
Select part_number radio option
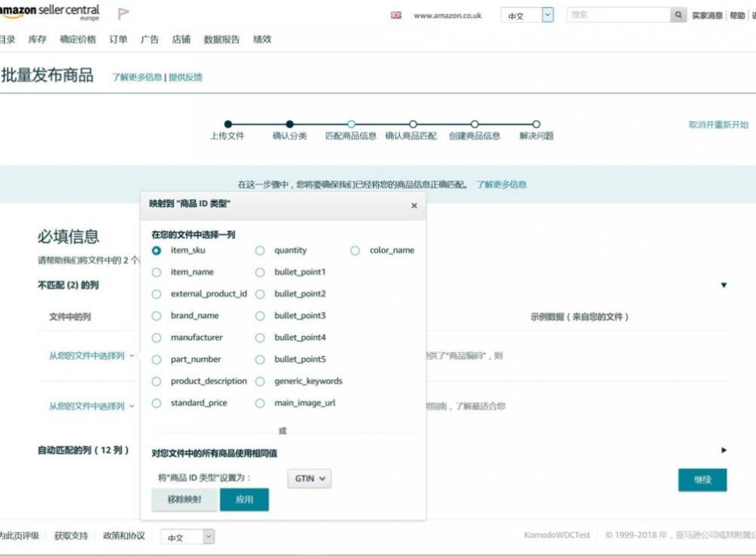(156, 359)
